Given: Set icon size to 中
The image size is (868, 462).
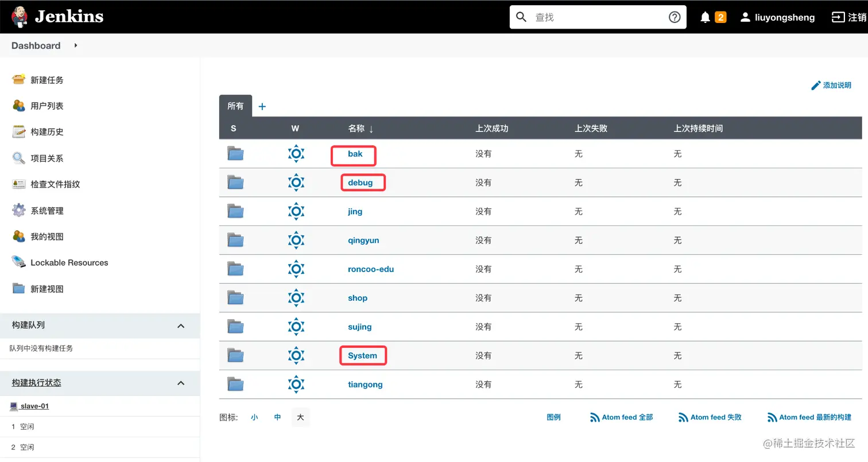Looking at the screenshot, I should point(277,417).
